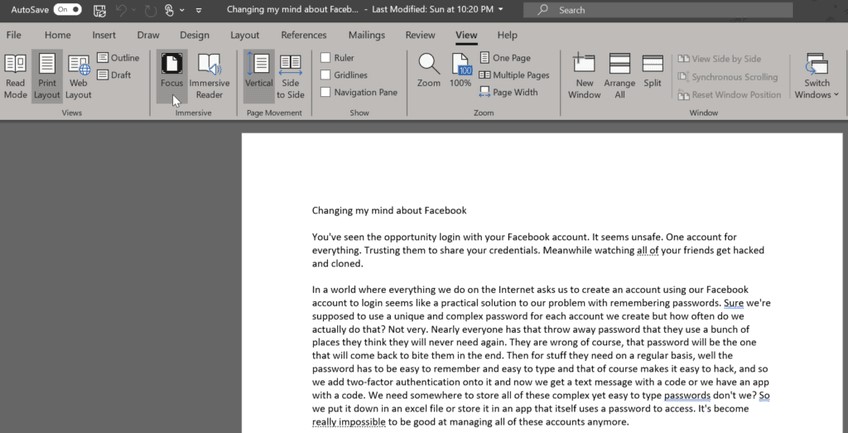
Task: Launch Immersive Reader
Action: (209, 76)
